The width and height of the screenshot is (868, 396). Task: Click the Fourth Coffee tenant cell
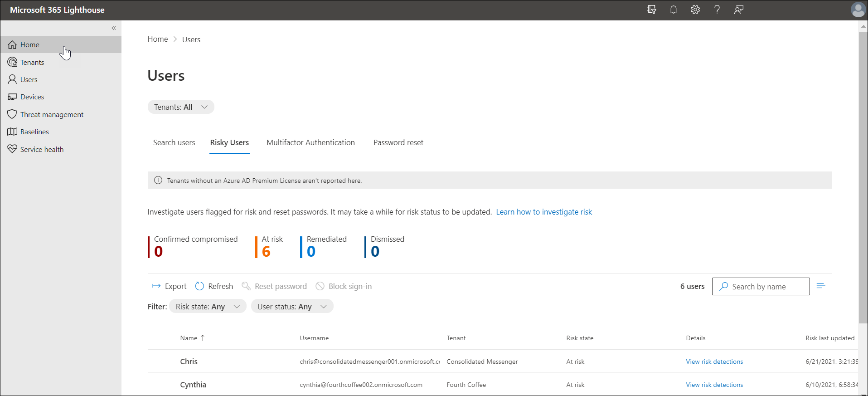point(466,385)
